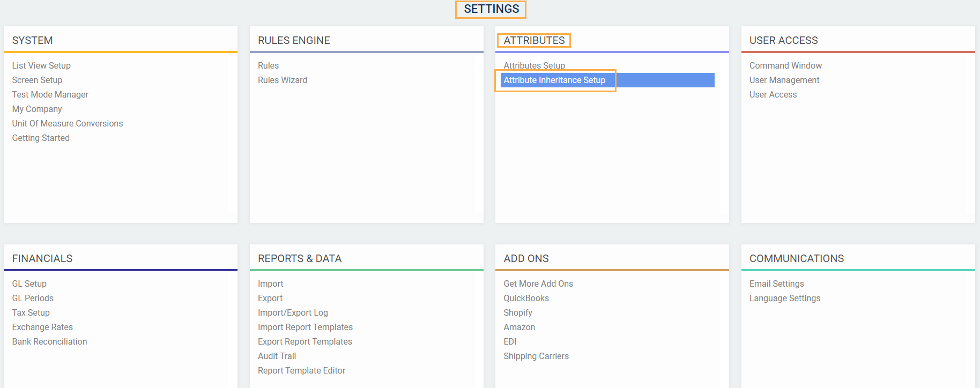Open Email Settings
Viewport: 980px width, 388px height.
[777, 283]
